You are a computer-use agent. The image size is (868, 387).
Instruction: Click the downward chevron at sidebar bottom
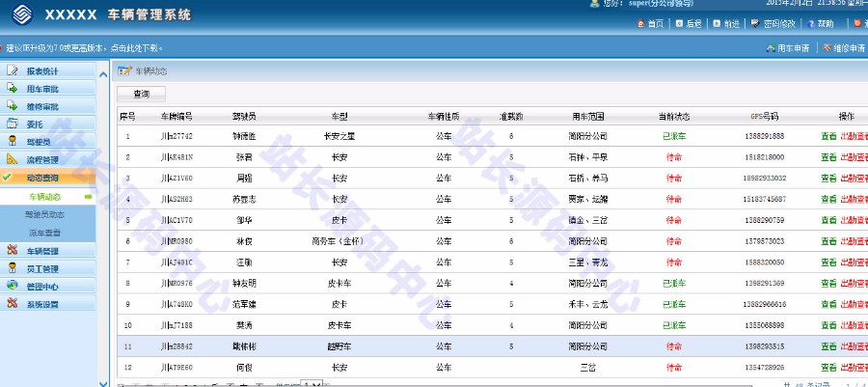click(x=103, y=383)
